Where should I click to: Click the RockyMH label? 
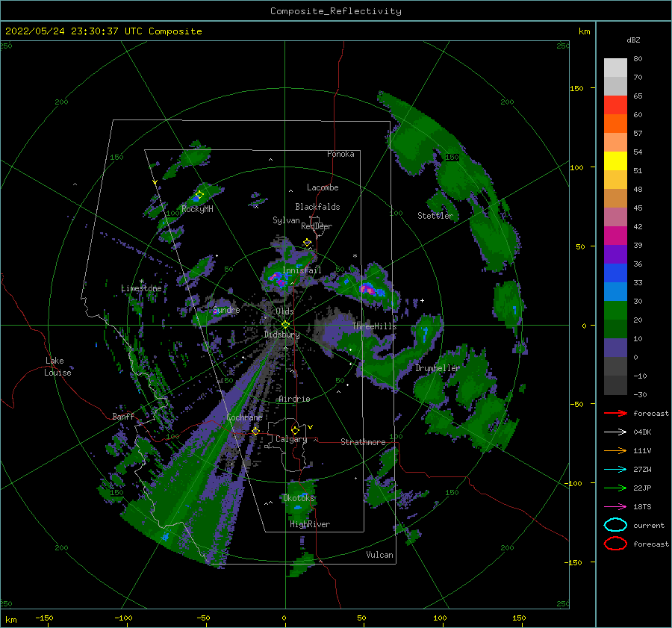pyautogui.click(x=197, y=209)
